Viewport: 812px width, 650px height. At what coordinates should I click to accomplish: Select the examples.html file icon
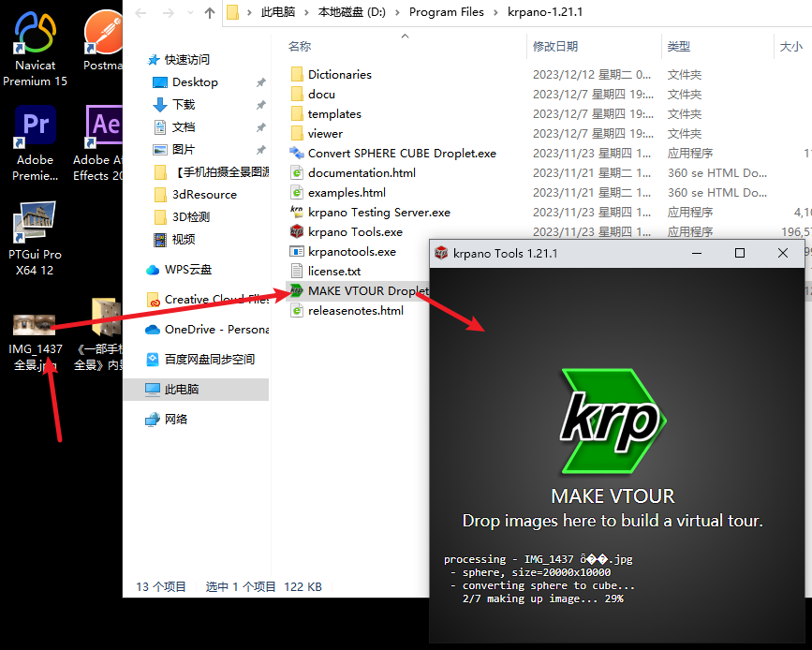[297, 193]
